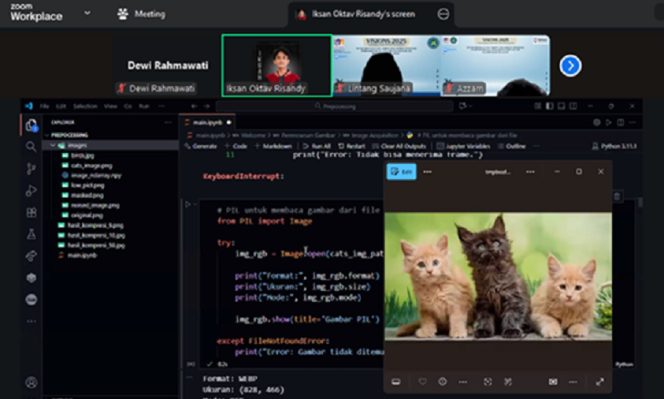The width and height of the screenshot is (664, 399).
Task: Open the Source Control view icon
Action: (31, 169)
